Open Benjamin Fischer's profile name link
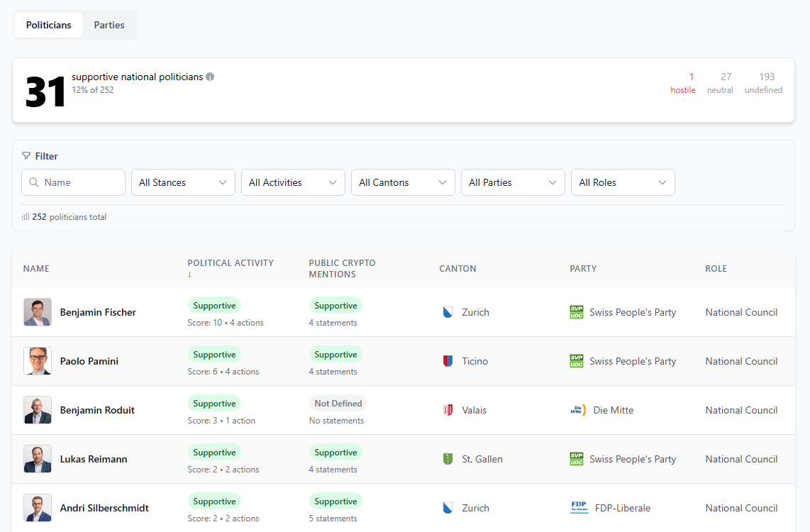This screenshot has height=532, width=810. point(98,312)
